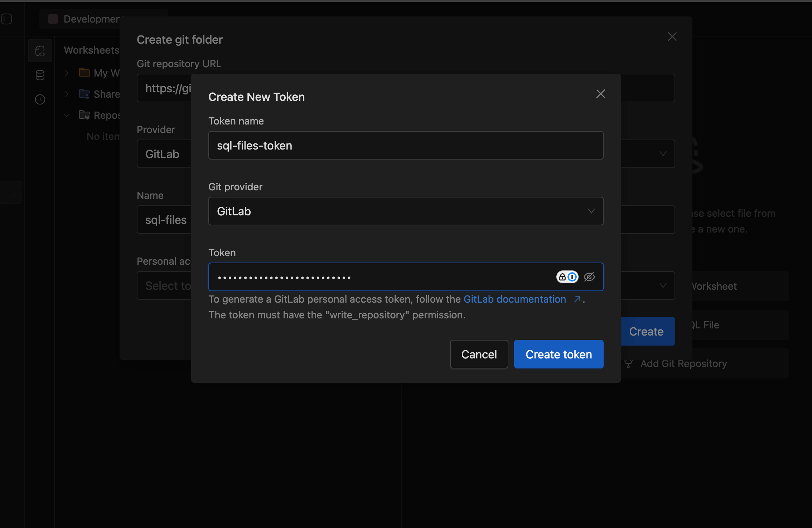Toggle the sidebar panel icon at top left

[6, 19]
